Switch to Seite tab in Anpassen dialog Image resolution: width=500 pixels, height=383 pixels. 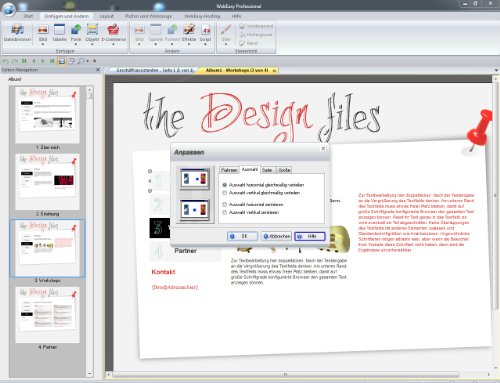click(267, 170)
